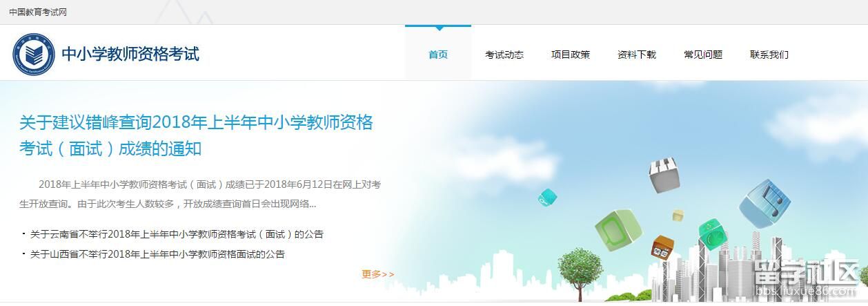Click the piano keyboard cube in banner

point(664,174)
